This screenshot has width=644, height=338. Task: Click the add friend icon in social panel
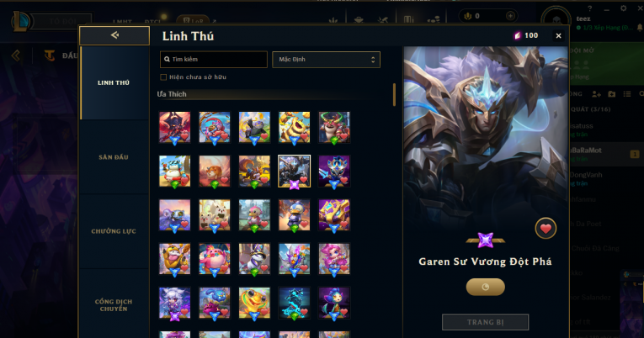coord(596,94)
